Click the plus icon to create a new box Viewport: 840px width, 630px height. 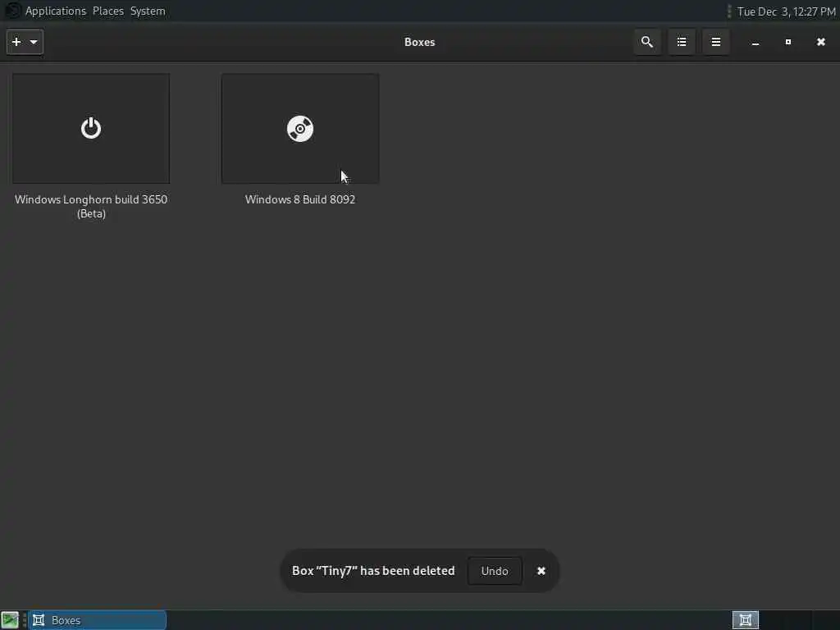16,42
